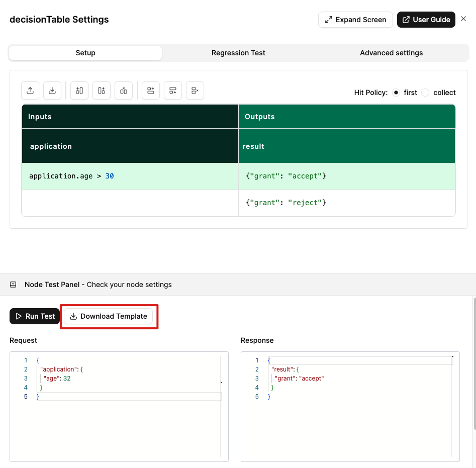The height and width of the screenshot is (468, 476).
Task: Click the Node Test Panel header bar
Action: click(238, 285)
